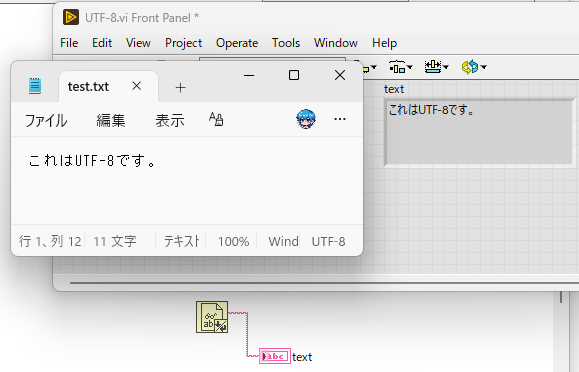Open the Resize Objects toolbar dropdown
This screenshot has width=579, height=372.
click(x=436, y=67)
